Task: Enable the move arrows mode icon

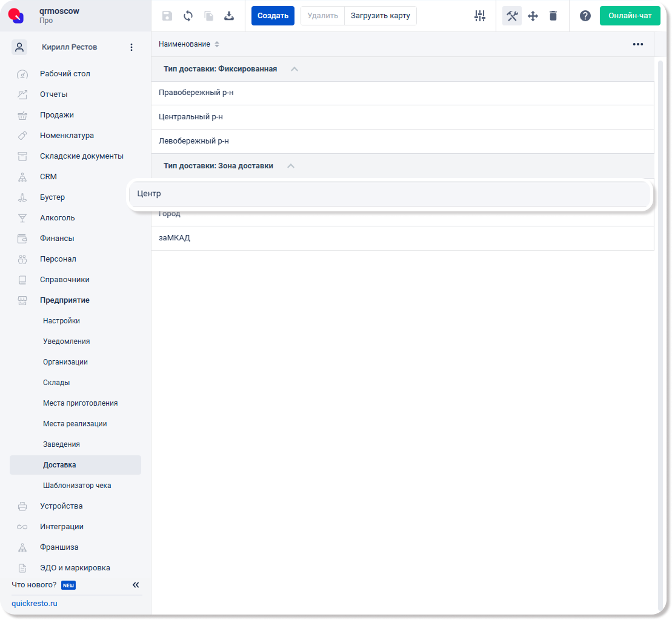Action: [x=533, y=16]
